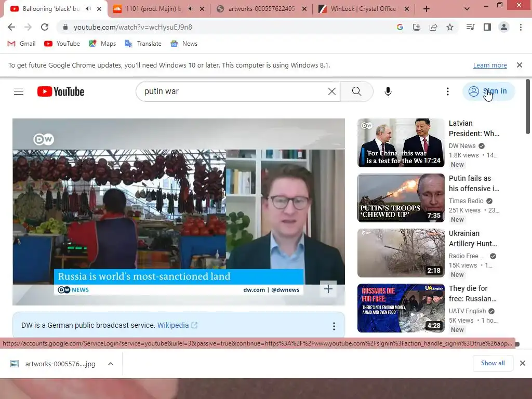
Task: Open the UATV English channel name
Action: [x=467, y=311]
